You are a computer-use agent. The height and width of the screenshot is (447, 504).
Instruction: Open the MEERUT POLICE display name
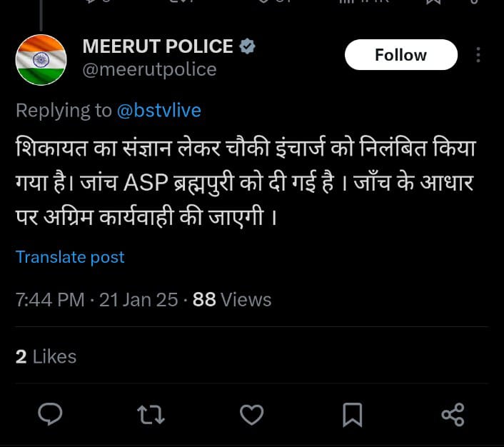point(158,46)
